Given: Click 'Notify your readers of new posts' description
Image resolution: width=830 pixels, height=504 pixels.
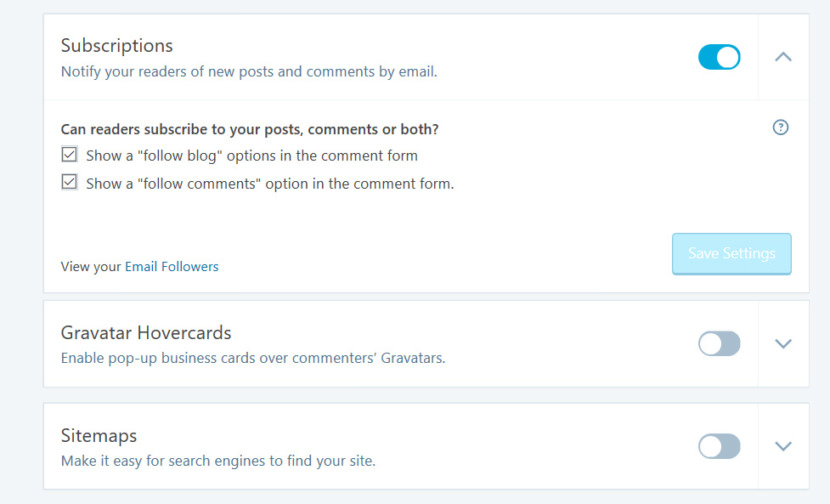Looking at the screenshot, I should point(249,71).
